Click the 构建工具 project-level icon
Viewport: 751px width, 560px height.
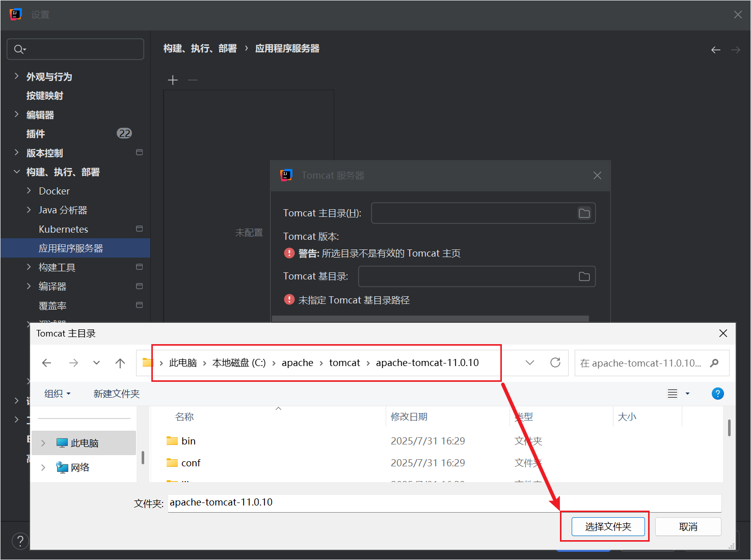(x=139, y=267)
